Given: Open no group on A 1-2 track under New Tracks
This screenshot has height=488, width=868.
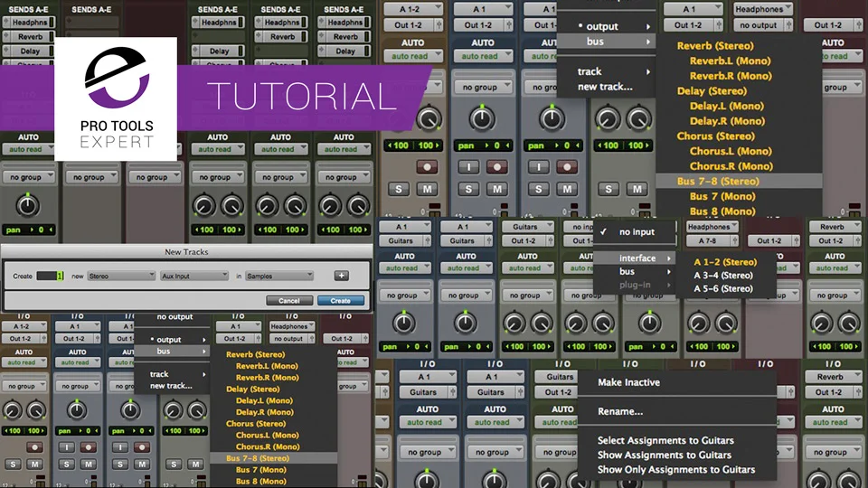Looking at the screenshot, I should pos(24,386).
